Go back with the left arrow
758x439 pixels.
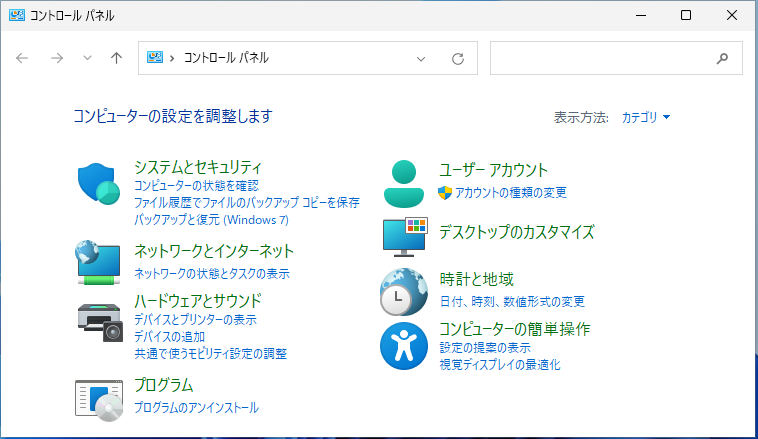pos(22,58)
